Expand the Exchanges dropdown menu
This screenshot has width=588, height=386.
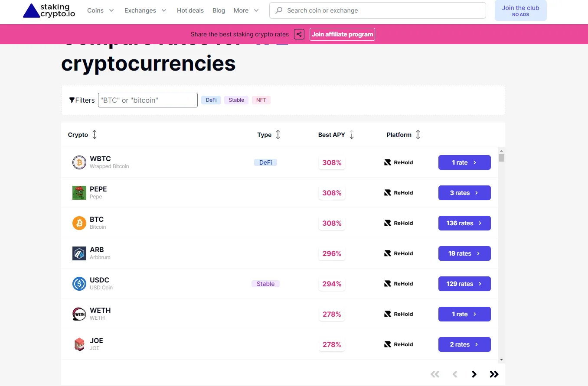[x=145, y=10]
